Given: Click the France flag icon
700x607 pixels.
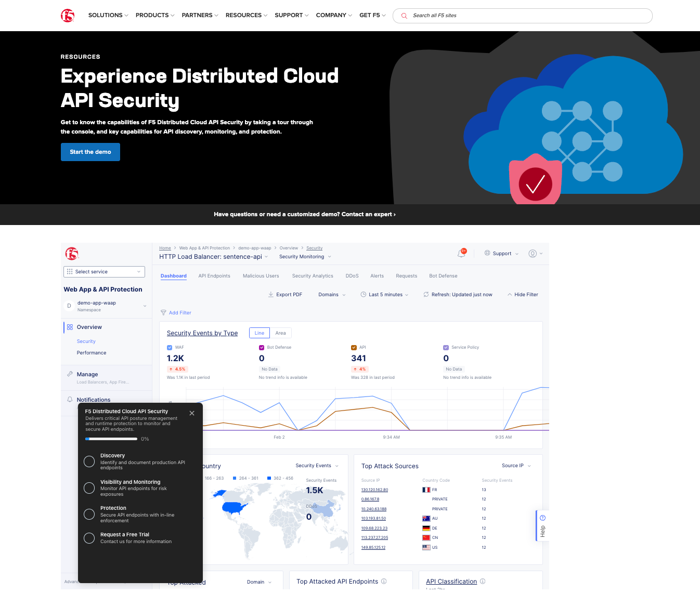Looking at the screenshot, I should coord(426,490).
